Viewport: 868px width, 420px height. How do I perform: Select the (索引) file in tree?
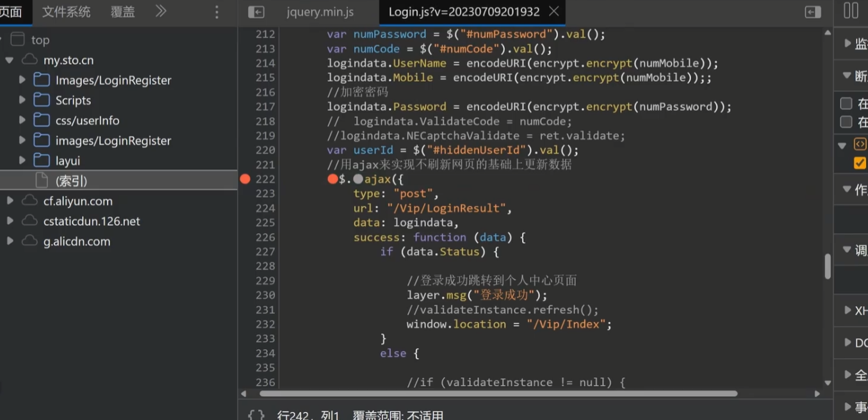[119, 181]
